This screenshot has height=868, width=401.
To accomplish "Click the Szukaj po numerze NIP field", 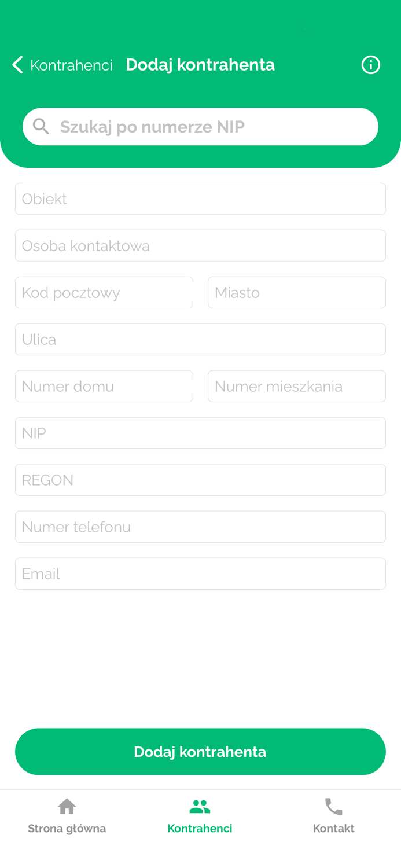I will [x=201, y=126].
